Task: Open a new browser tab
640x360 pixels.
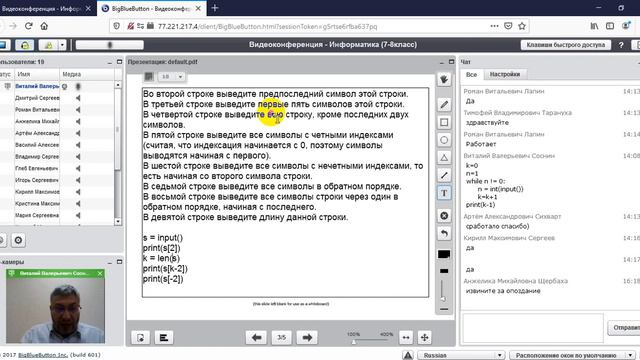Action: tap(215, 8)
